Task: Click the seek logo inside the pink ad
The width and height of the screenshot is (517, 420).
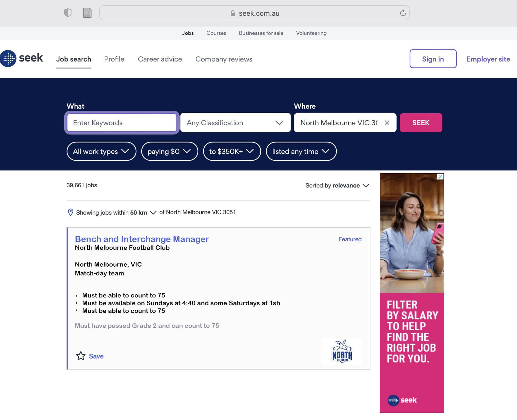Action: point(402,400)
